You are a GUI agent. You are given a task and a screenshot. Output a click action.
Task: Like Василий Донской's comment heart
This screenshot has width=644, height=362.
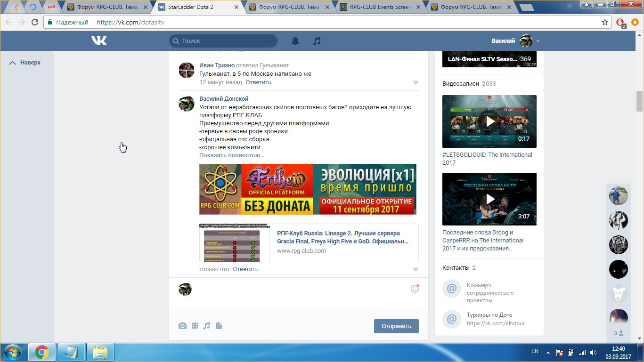(416, 270)
